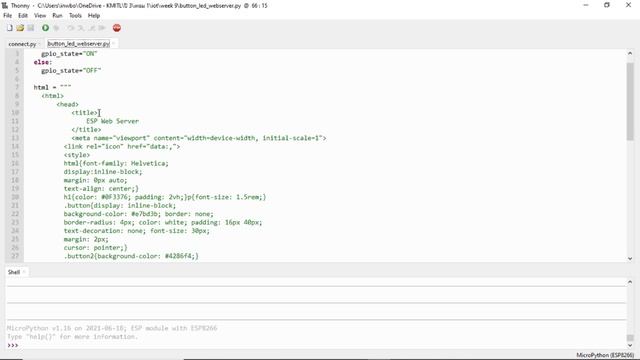This screenshot has width=640, height=360.
Task: Save the current file with disk icon
Action: (x=31, y=28)
